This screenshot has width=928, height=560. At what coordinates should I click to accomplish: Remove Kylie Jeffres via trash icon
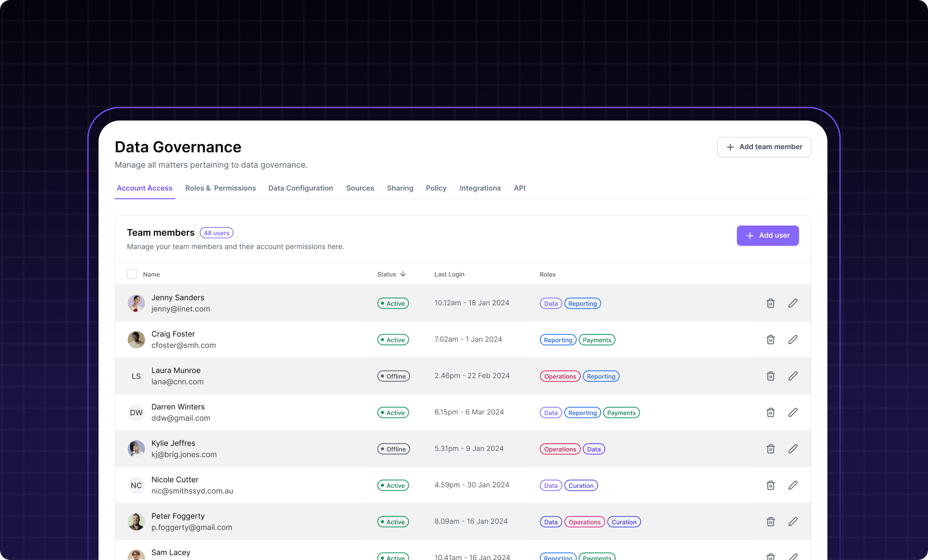pyautogui.click(x=770, y=449)
